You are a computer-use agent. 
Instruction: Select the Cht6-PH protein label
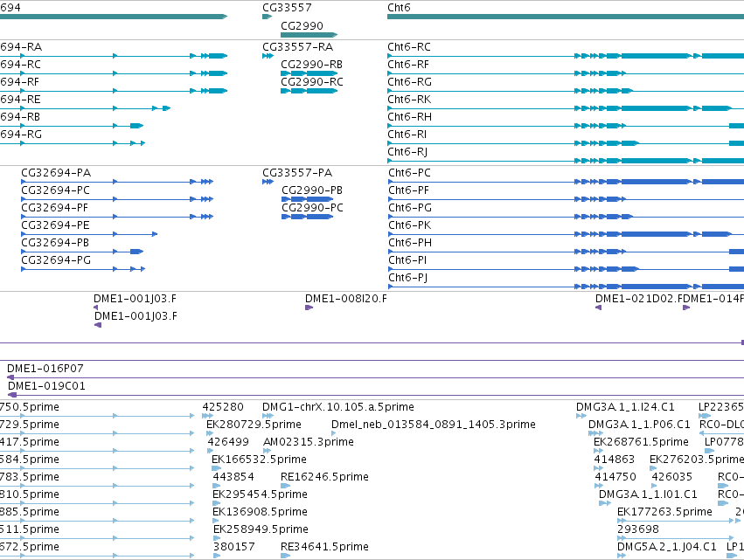pos(410,243)
